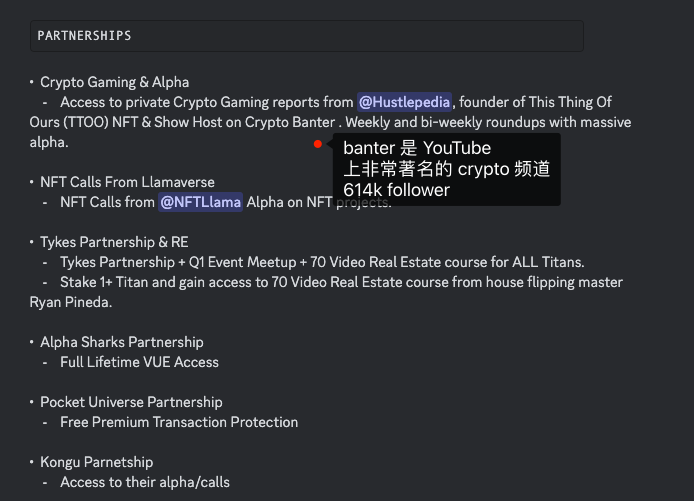This screenshot has width=694, height=501.
Task: Click the Alpha Sharks Partnership heading
Action: 121,342
